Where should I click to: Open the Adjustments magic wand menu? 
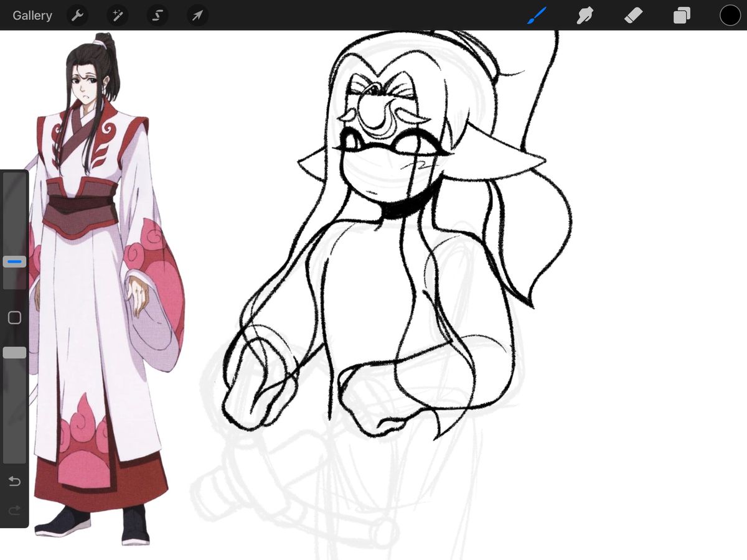(x=117, y=16)
